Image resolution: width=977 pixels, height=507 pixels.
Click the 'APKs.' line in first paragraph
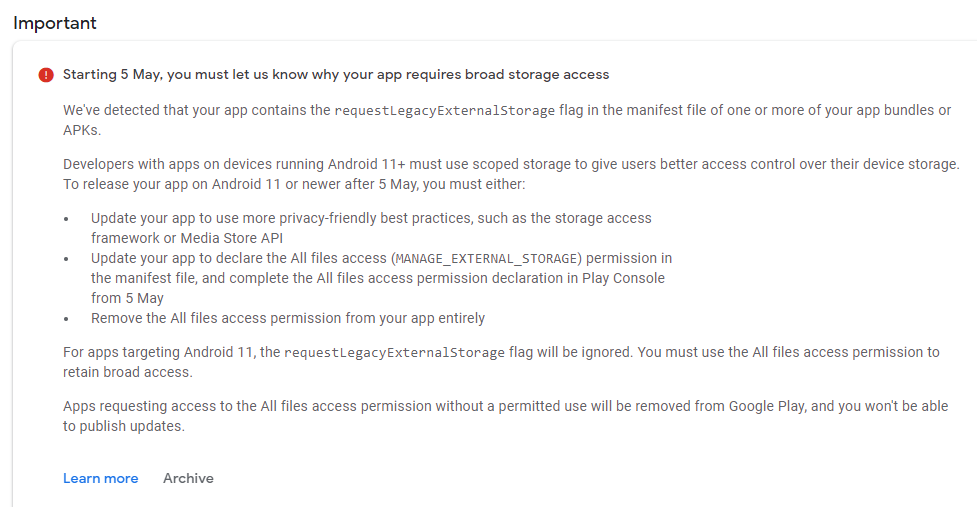82,130
